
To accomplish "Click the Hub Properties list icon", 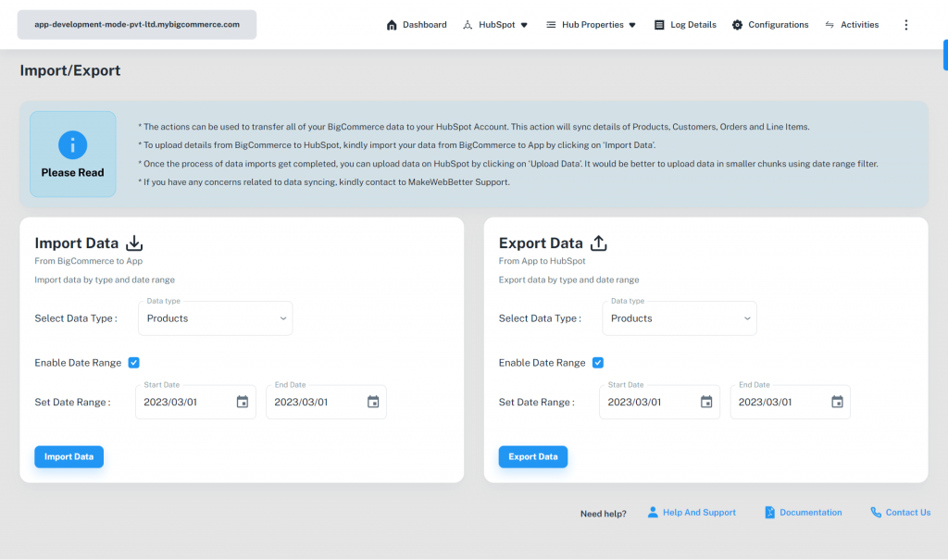I will [x=551, y=25].
